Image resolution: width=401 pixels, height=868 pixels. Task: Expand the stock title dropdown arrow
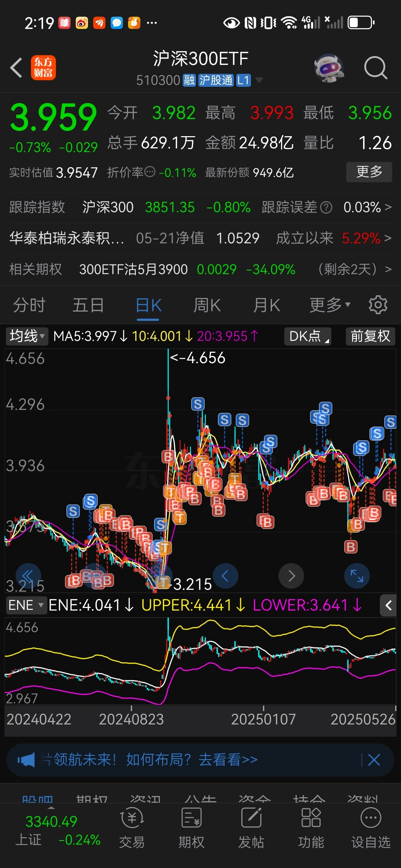click(259, 80)
